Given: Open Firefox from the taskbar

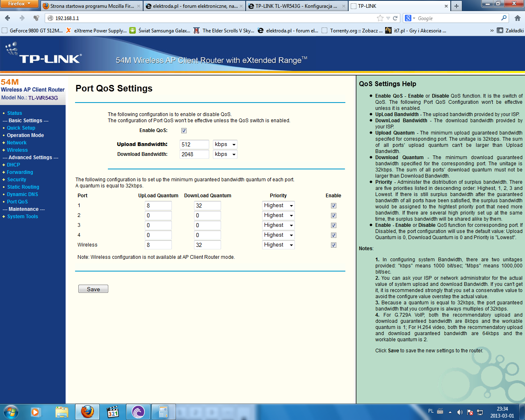Looking at the screenshot, I should point(87,412).
